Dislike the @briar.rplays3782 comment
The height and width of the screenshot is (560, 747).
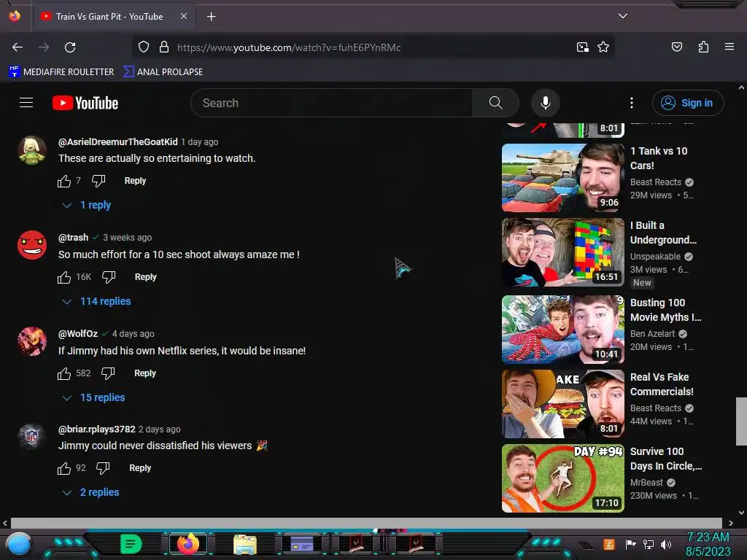pyautogui.click(x=103, y=468)
